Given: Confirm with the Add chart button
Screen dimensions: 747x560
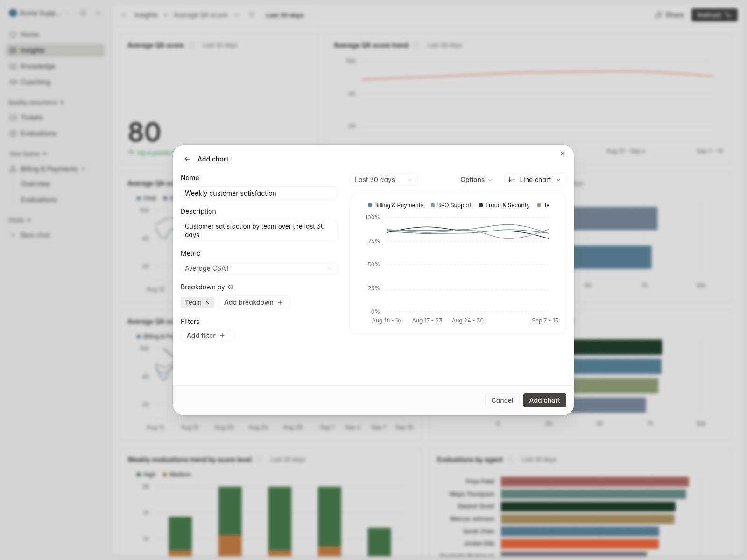Looking at the screenshot, I should [544, 400].
